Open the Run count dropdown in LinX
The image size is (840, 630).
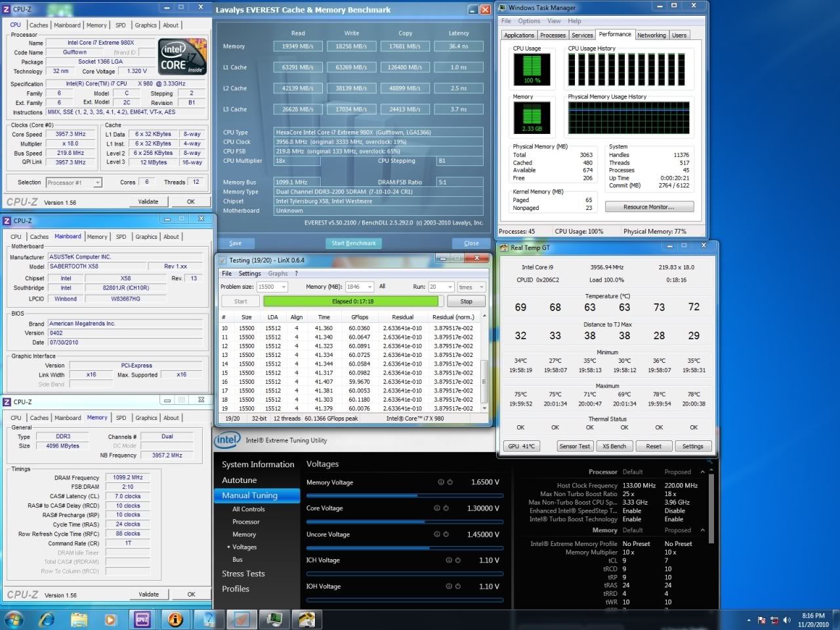pos(450,287)
